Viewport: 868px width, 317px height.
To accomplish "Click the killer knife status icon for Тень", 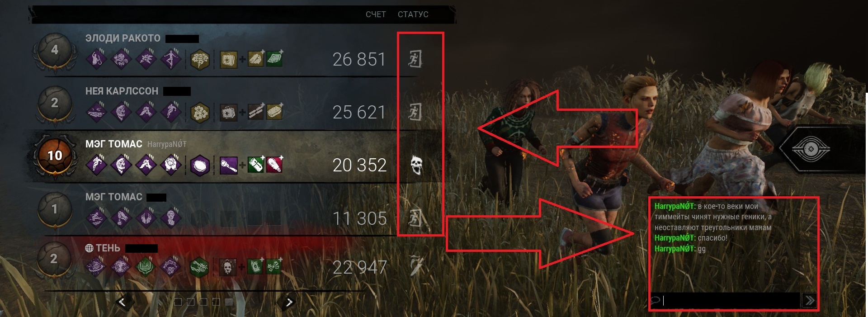I will 416,266.
